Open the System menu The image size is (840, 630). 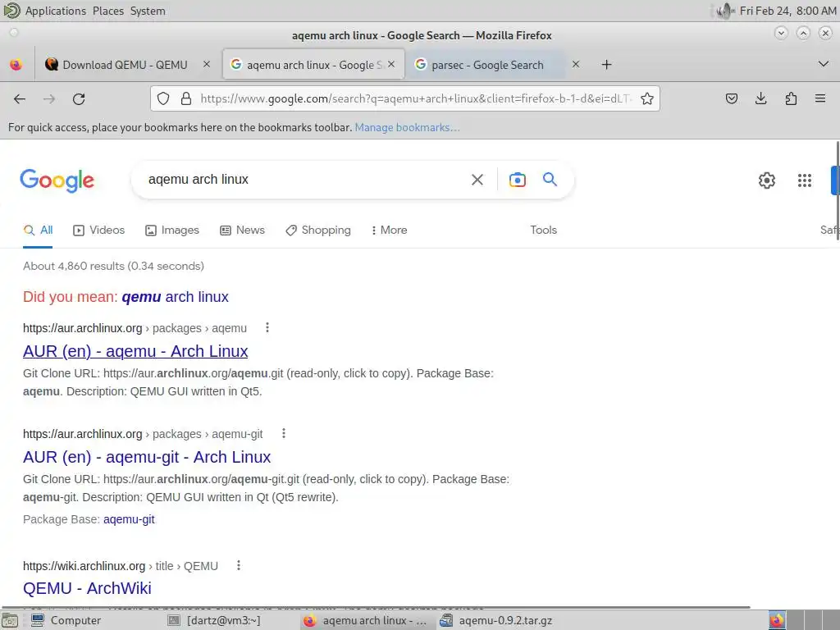[x=148, y=11]
